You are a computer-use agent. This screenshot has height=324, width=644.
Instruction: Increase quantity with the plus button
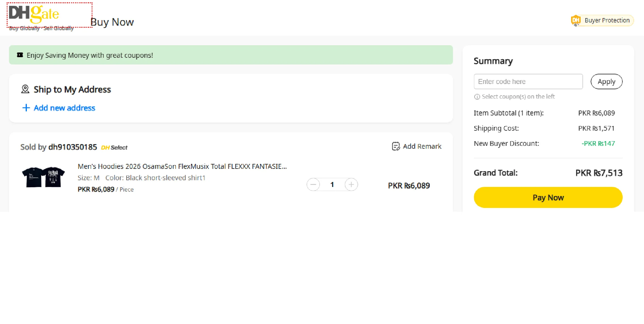tap(351, 185)
